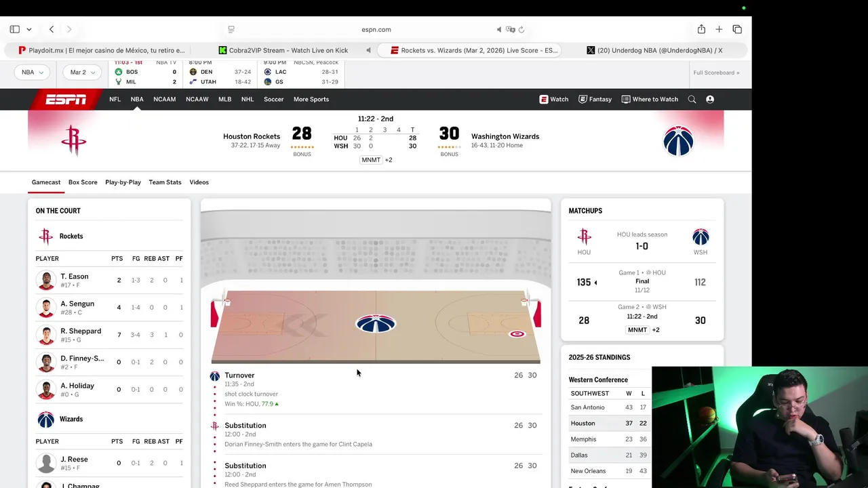Toggle the Safari sidebar icon
Viewport: 868px width, 488px height.
pos(14,29)
